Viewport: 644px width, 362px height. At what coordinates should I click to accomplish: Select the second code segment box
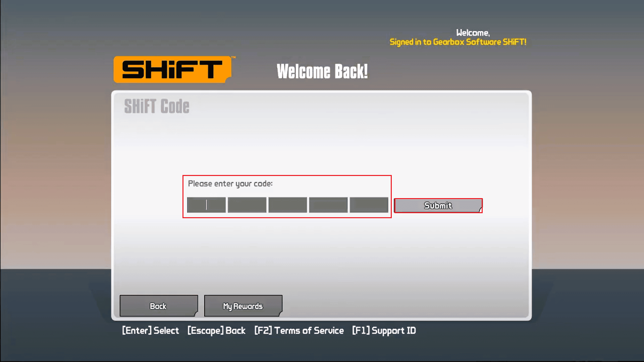pyautogui.click(x=247, y=205)
